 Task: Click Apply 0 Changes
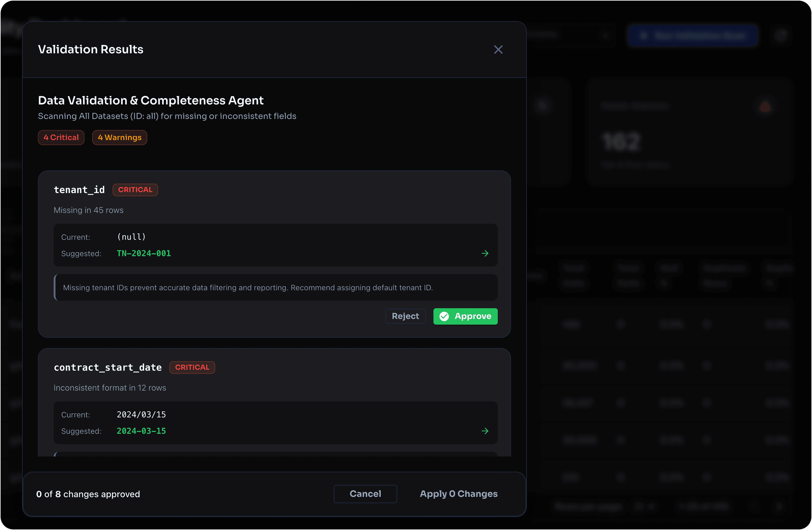458,494
